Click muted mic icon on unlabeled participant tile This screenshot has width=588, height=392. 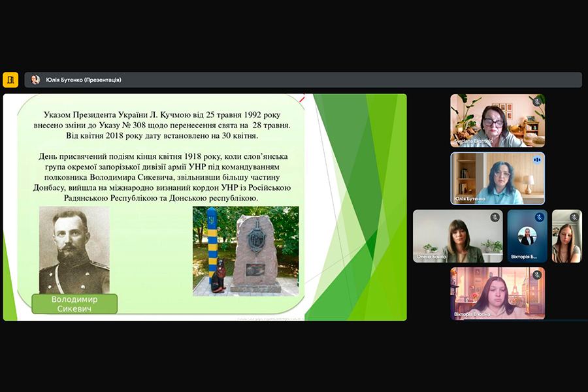point(574,217)
